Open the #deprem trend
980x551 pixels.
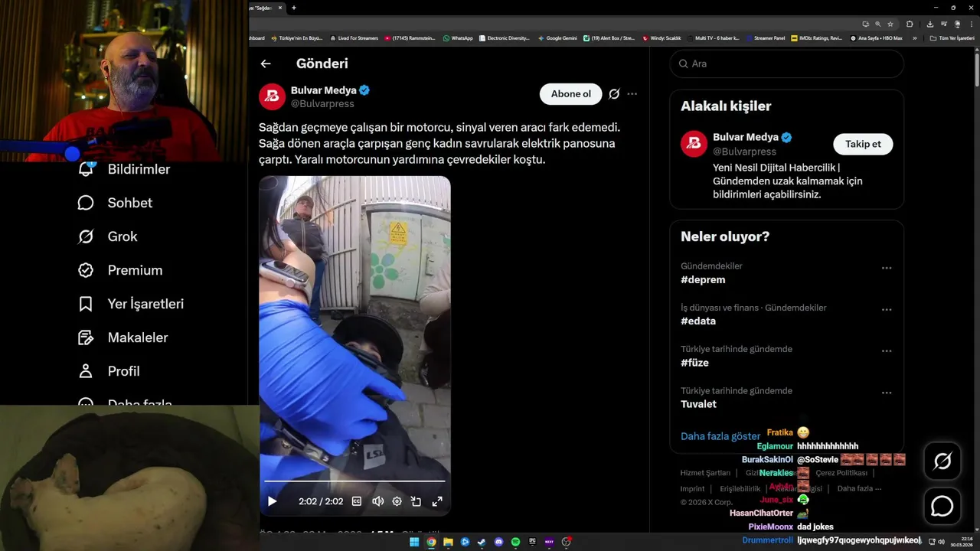[703, 280]
